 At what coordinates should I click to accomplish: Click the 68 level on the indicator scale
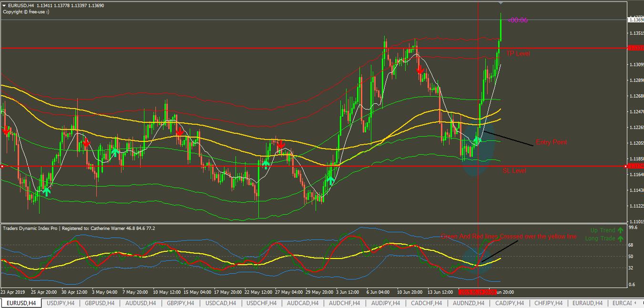[x=631, y=245]
